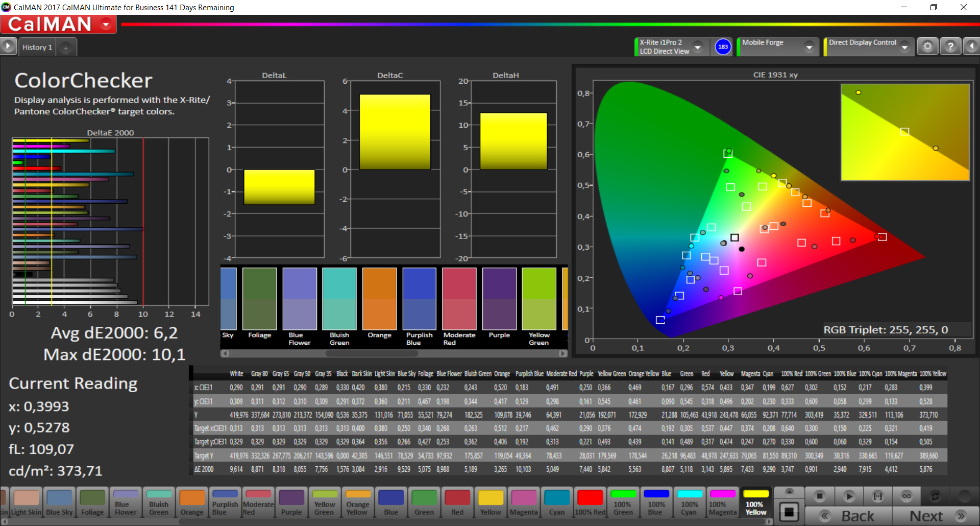Click the Max dE2000: 10,1 value
The image size is (980, 526).
coord(114,354)
